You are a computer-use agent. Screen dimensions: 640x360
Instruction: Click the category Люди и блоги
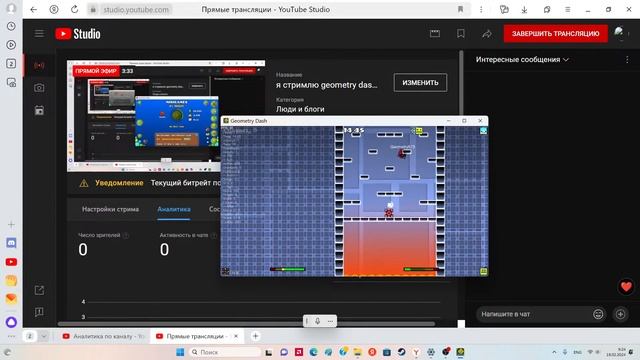[300, 109]
